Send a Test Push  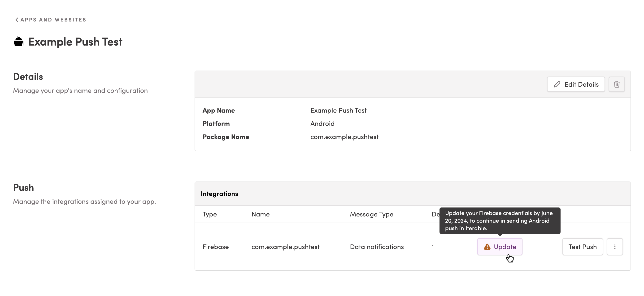click(583, 247)
